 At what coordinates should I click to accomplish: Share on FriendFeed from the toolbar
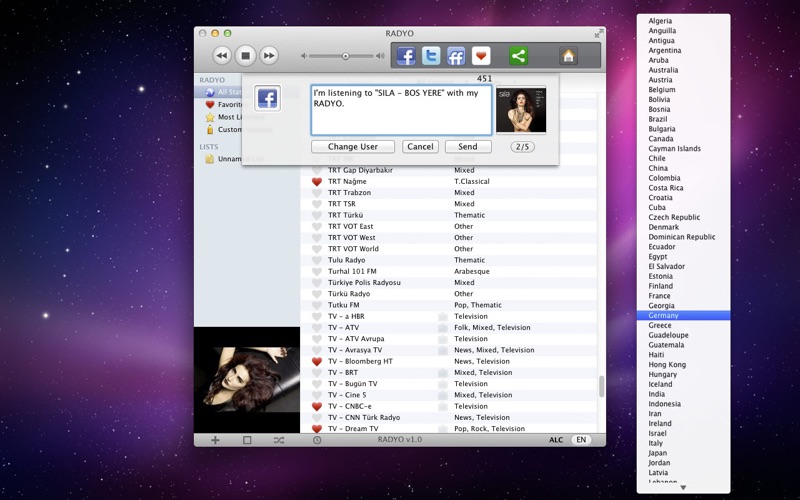point(456,56)
